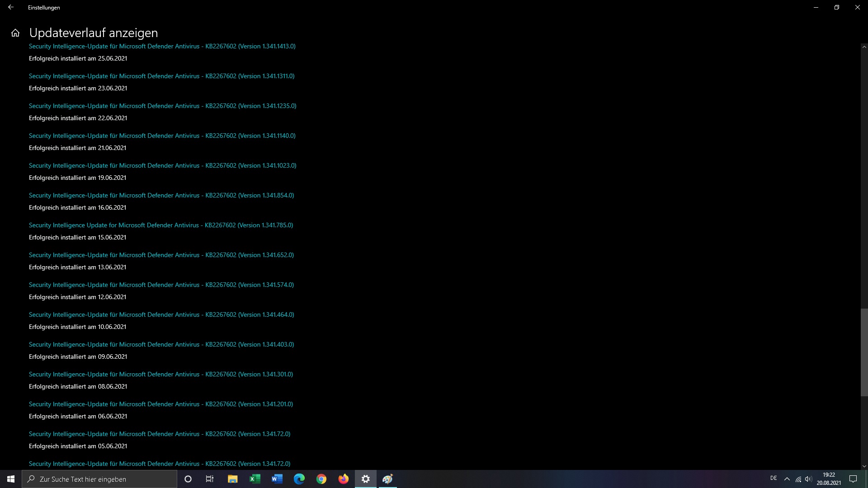868x488 pixels.
Task: Show hidden system tray icons
Action: [x=787, y=479]
